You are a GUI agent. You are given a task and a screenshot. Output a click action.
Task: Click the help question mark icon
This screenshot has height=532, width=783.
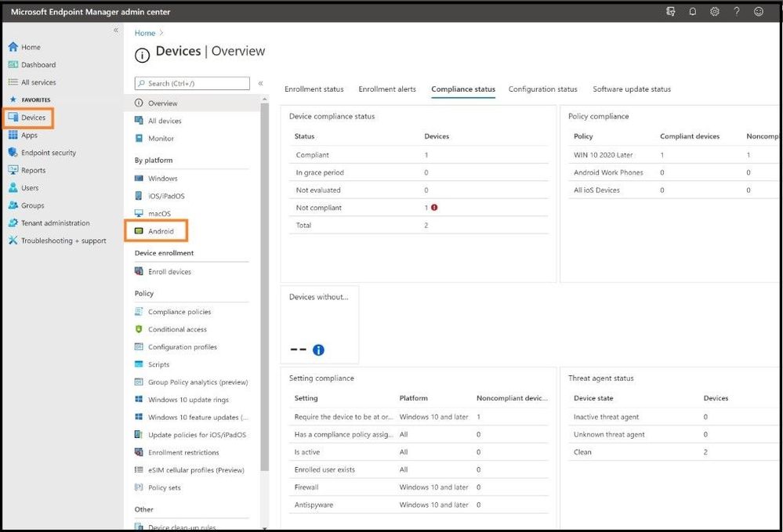737,12
